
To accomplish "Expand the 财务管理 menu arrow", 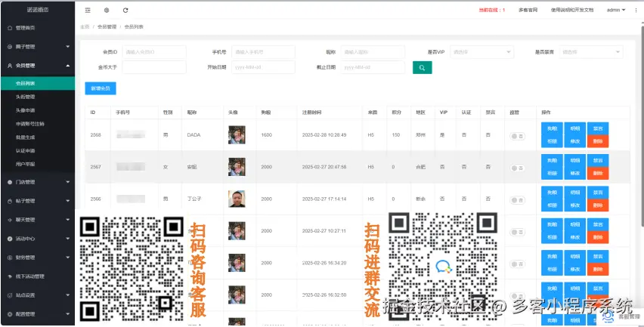I will 68,258.
